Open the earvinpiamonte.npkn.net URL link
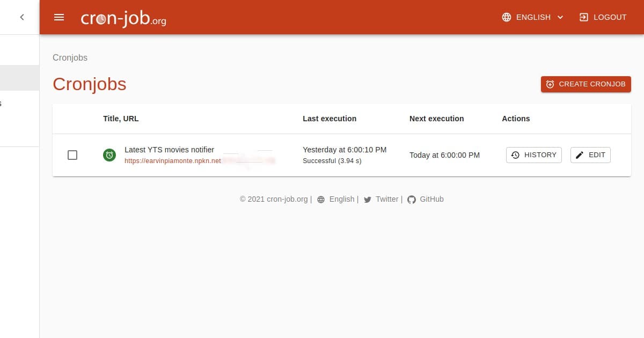Image resolution: width=644 pixels, height=338 pixels. click(172, 161)
